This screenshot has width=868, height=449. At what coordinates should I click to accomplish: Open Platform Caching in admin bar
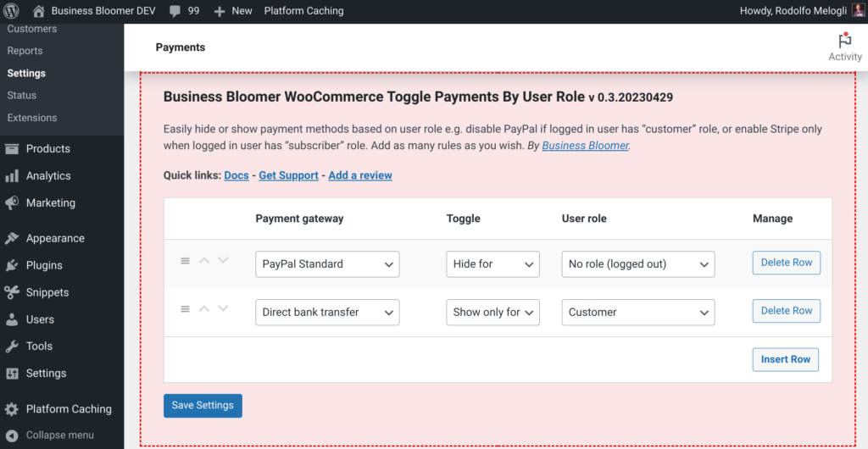click(x=304, y=11)
